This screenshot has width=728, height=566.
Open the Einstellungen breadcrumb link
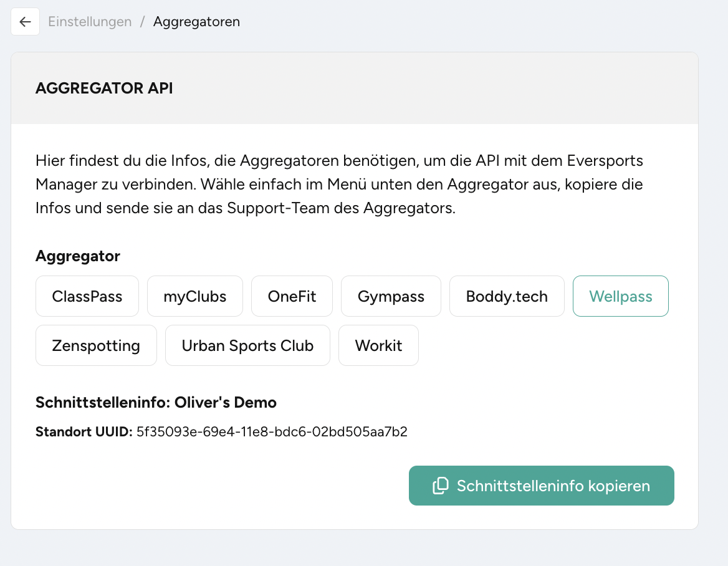click(x=90, y=22)
